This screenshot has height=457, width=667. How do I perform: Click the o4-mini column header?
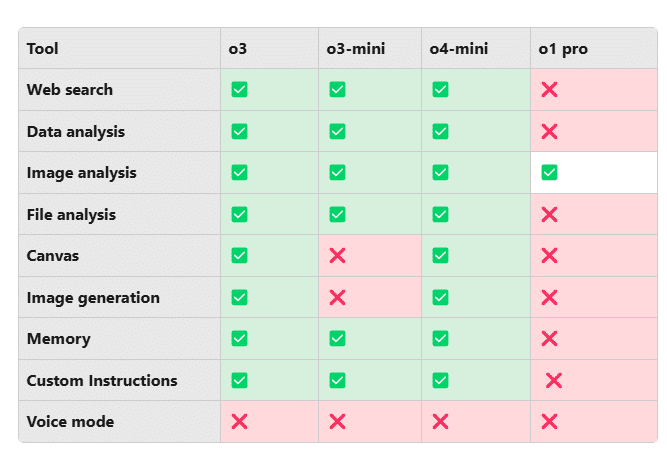pyautogui.click(x=458, y=48)
